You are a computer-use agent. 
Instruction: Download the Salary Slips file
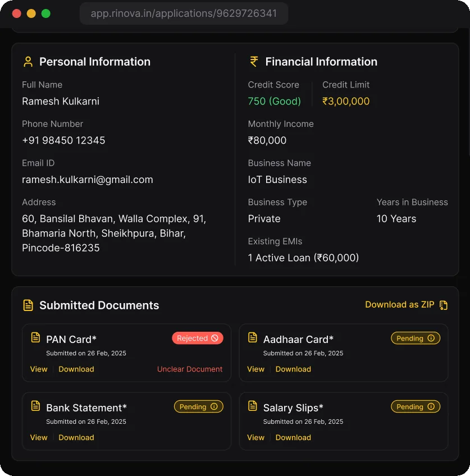(x=293, y=437)
